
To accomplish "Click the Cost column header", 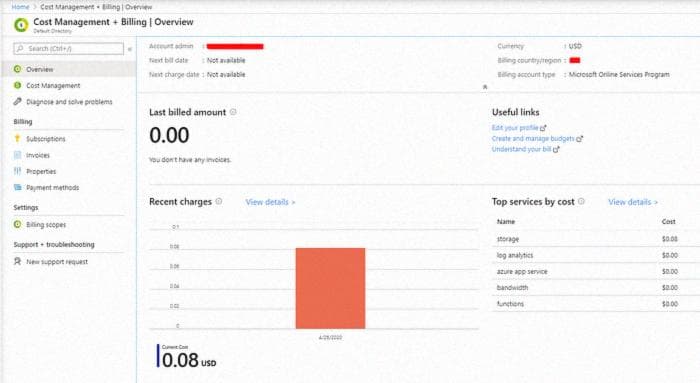I will [669, 221].
